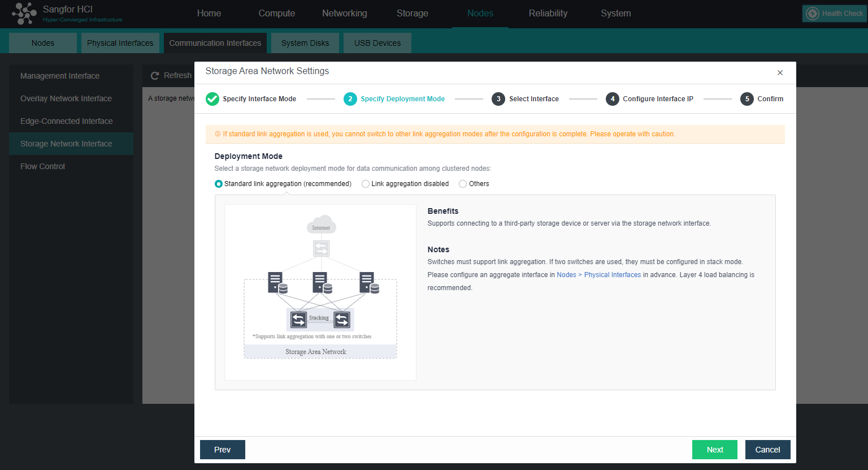Click the Specify Deployment Mode step indicator

(350, 98)
